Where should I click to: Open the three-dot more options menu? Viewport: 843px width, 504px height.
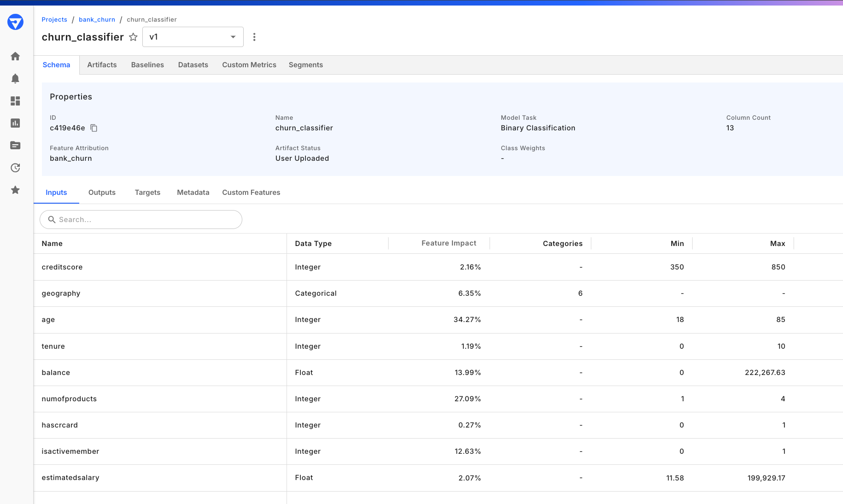pyautogui.click(x=254, y=37)
